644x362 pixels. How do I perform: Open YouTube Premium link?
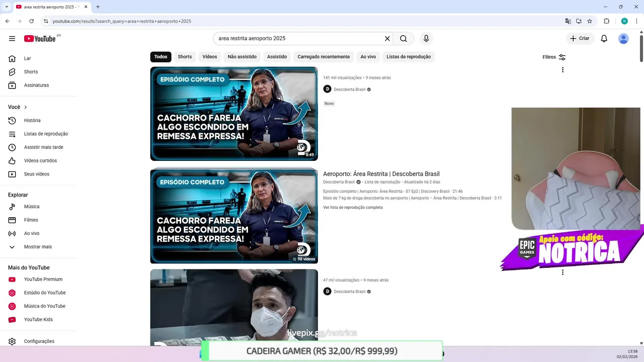pos(38,280)
